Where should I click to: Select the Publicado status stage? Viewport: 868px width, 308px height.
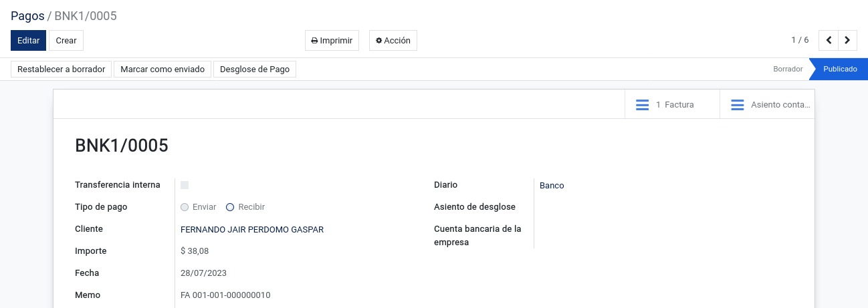coord(840,69)
